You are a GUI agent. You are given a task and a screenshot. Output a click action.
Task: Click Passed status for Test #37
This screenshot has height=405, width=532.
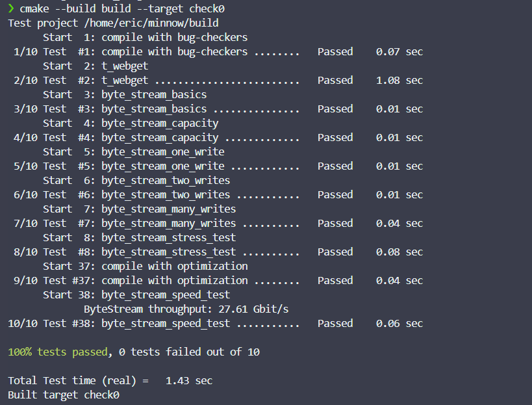pyautogui.click(x=335, y=280)
